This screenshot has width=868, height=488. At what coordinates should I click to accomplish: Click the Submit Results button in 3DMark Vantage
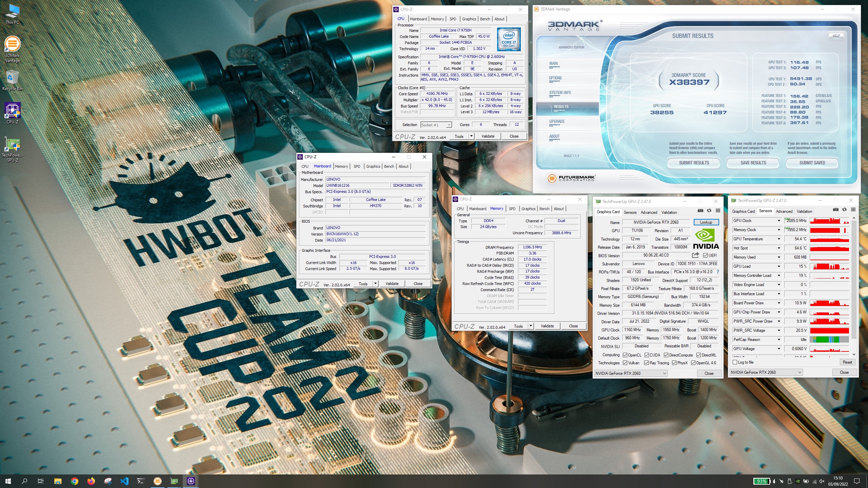tap(694, 163)
